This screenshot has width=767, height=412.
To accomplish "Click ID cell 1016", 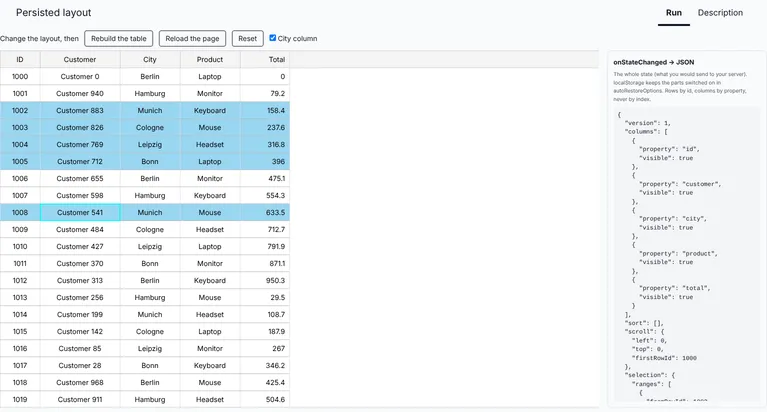I will tap(20, 348).
